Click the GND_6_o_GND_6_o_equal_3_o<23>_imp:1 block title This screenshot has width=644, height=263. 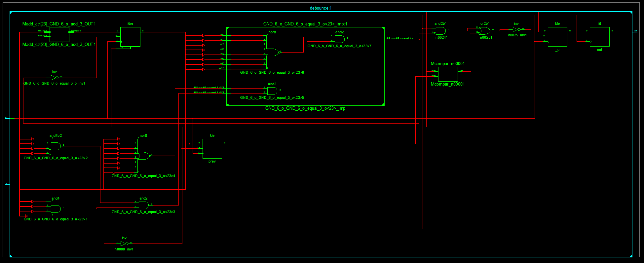coord(305,24)
